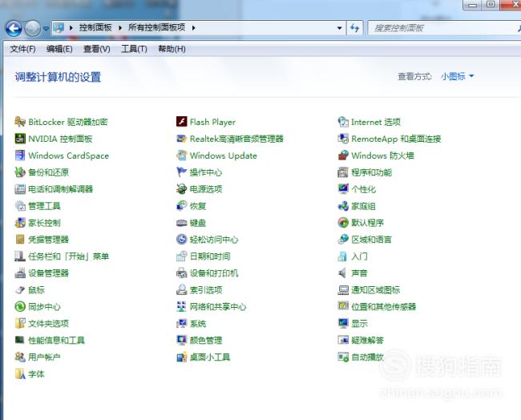The width and height of the screenshot is (521, 420).
Task: Go back with the Back arrow button
Action: pos(14,28)
